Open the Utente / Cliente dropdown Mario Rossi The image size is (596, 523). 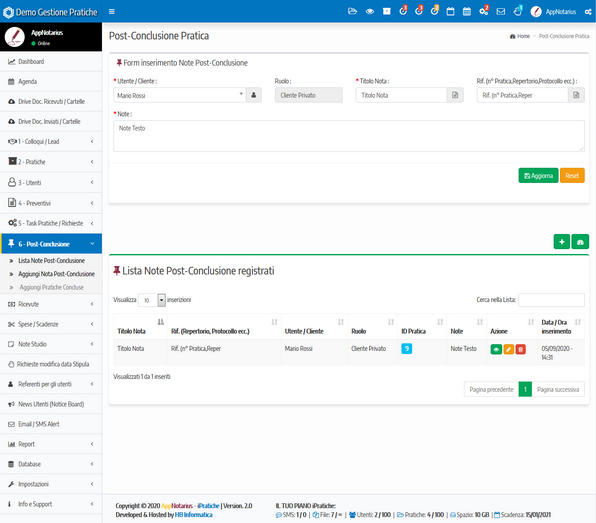pyautogui.click(x=179, y=95)
